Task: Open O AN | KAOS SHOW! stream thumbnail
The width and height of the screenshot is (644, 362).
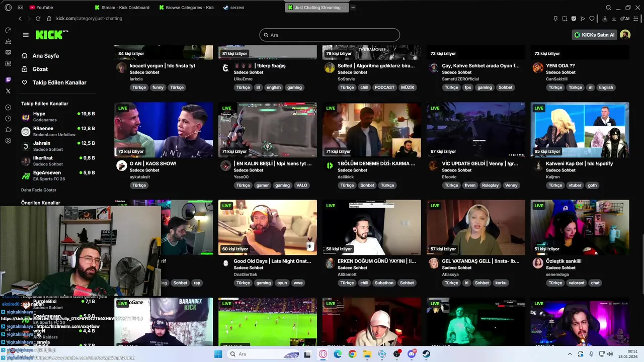Action: (x=164, y=130)
